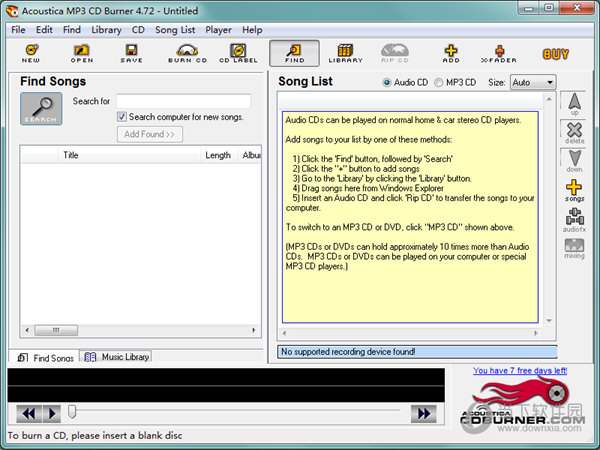Open the Library from the toolbar
600x450 pixels.
coord(345,53)
